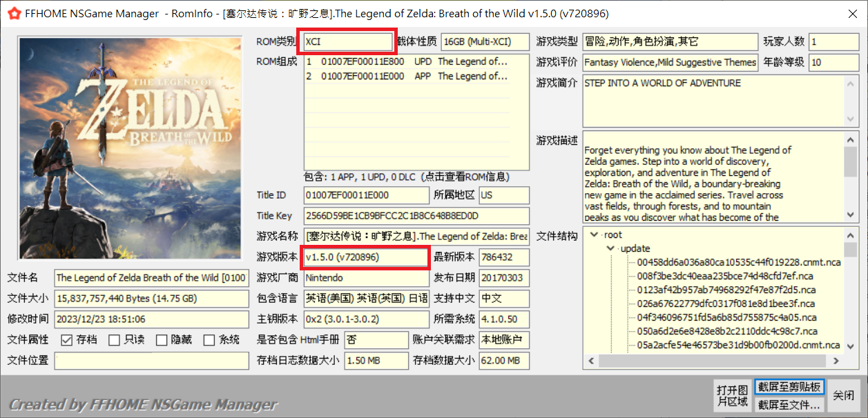This screenshot has height=418, width=868.
Task: Click the 存档数据大小 field showing 62.00 MB
Action: [x=504, y=361]
